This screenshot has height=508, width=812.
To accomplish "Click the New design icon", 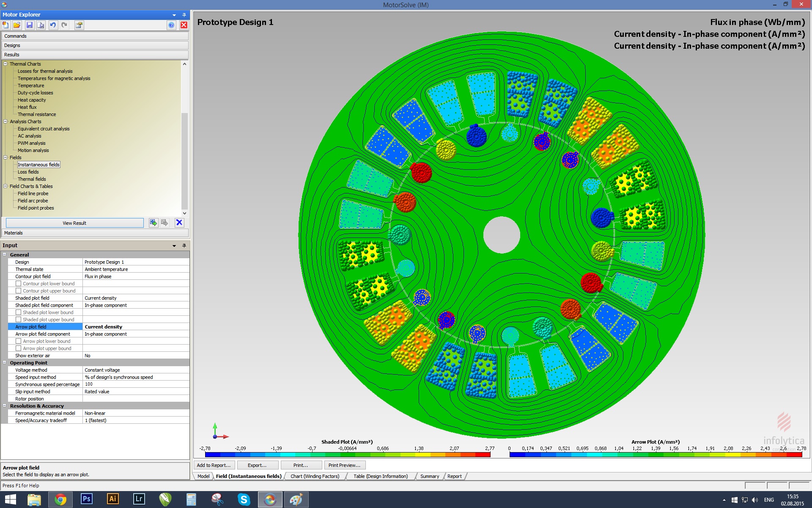I will point(6,25).
